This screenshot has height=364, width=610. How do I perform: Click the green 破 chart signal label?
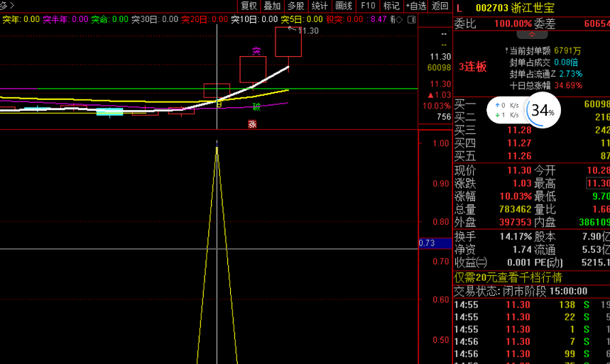coord(256,107)
